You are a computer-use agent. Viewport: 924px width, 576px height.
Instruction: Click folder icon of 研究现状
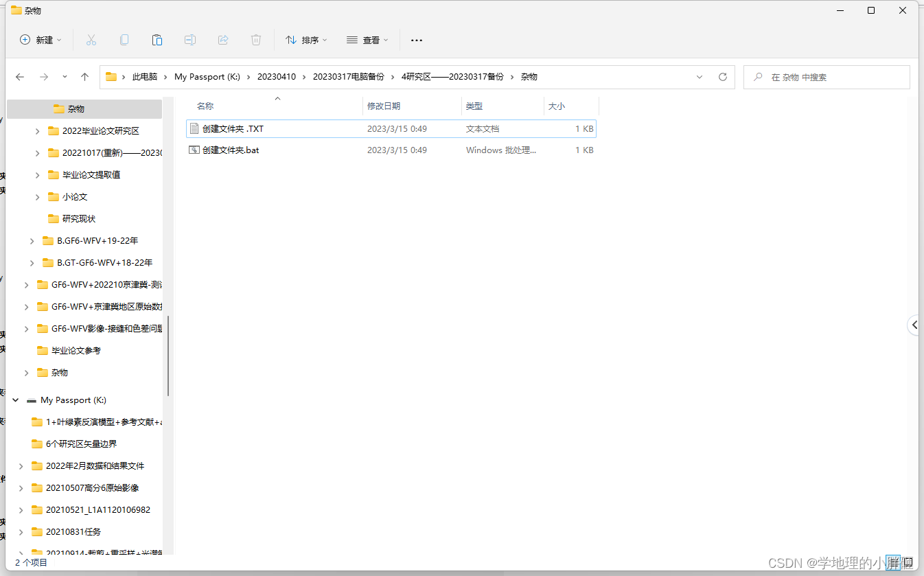click(x=54, y=218)
